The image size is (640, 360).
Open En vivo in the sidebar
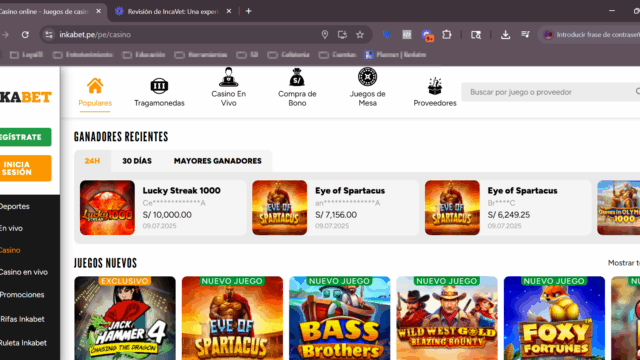point(11,228)
